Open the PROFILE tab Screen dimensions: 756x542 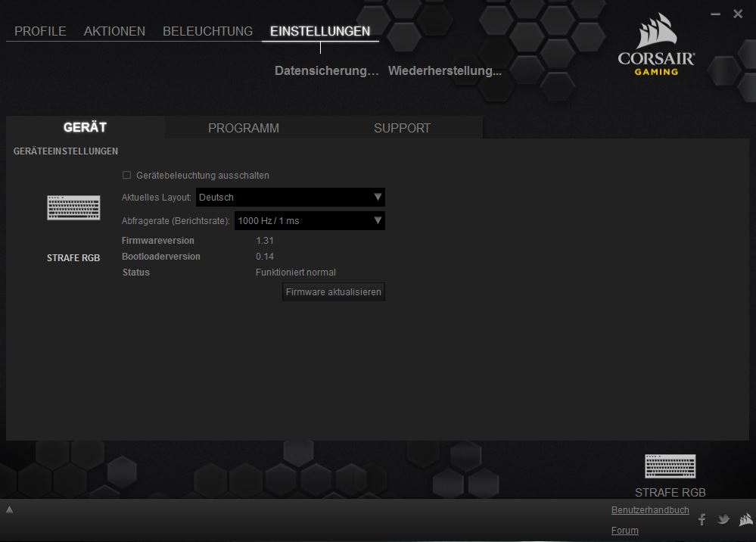[x=40, y=31]
